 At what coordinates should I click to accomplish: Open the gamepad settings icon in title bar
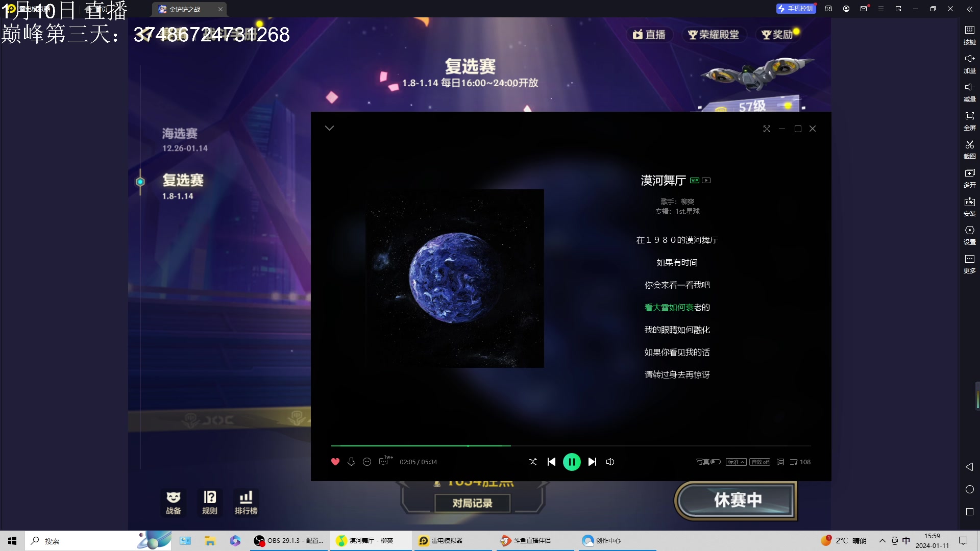[x=828, y=9]
